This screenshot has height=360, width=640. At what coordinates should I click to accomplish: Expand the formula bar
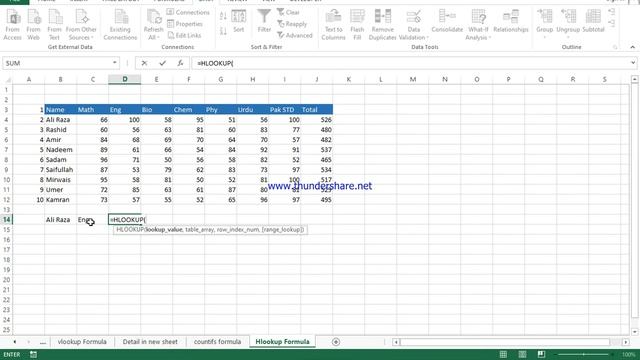pos(633,63)
